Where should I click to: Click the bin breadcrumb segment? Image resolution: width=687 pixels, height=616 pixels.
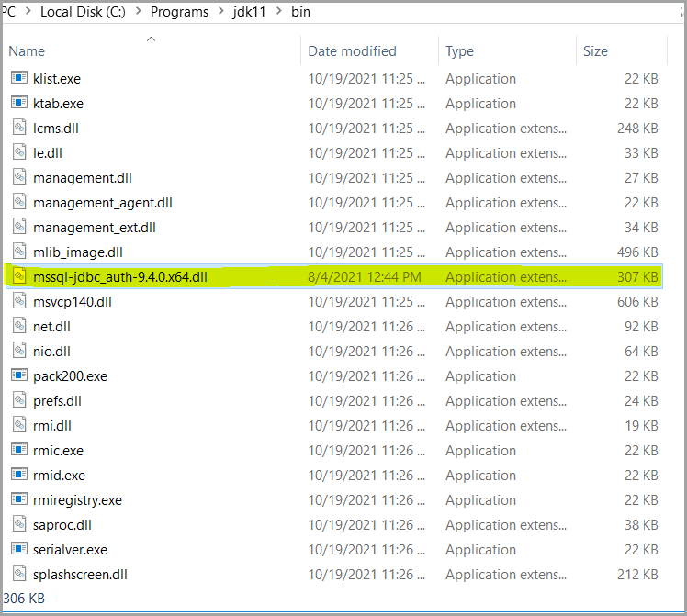(x=300, y=12)
